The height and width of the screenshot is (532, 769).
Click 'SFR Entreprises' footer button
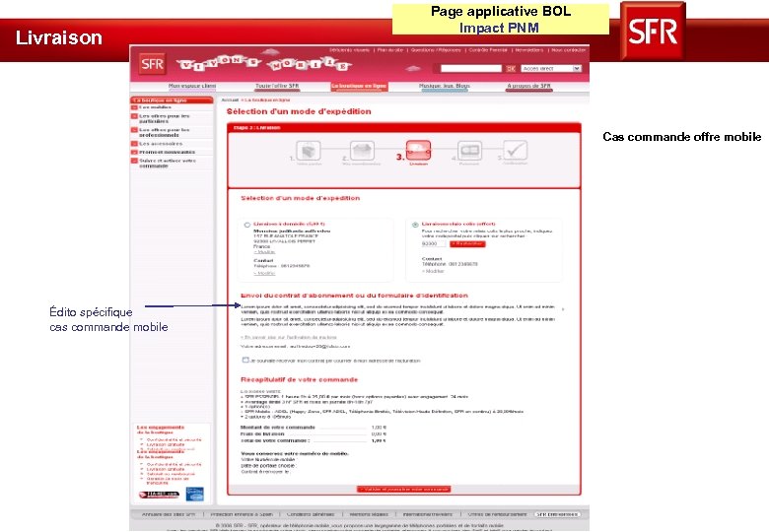(x=557, y=514)
